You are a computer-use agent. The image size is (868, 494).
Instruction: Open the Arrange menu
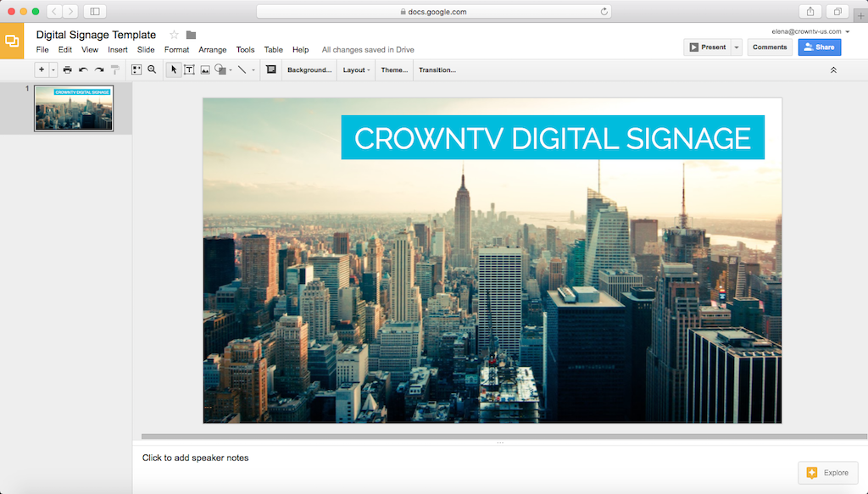click(x=213, y=50)
